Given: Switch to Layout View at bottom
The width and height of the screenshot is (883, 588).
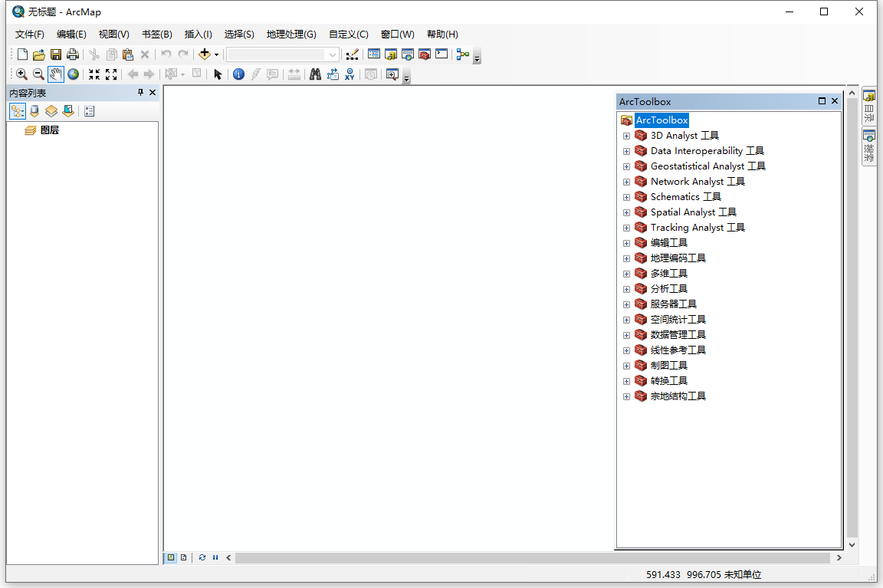Looking at the screenshot, I should pyautogui.click(x=184, y=557).
